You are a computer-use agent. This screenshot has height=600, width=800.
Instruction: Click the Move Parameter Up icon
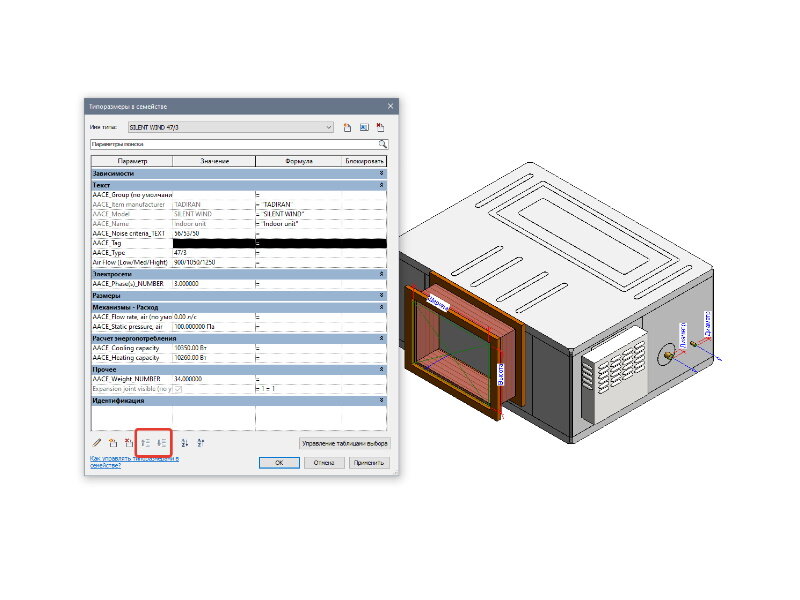point(145,443)
